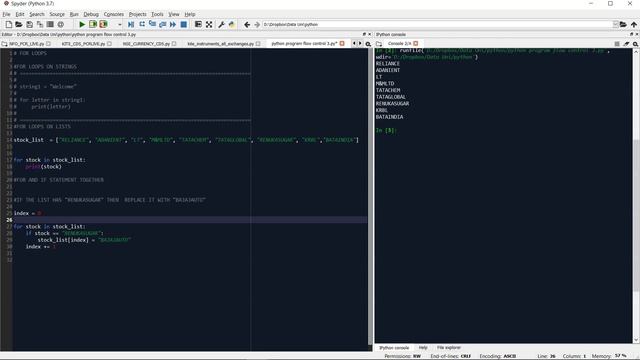Browse for a working directory

tap(623, 24)
